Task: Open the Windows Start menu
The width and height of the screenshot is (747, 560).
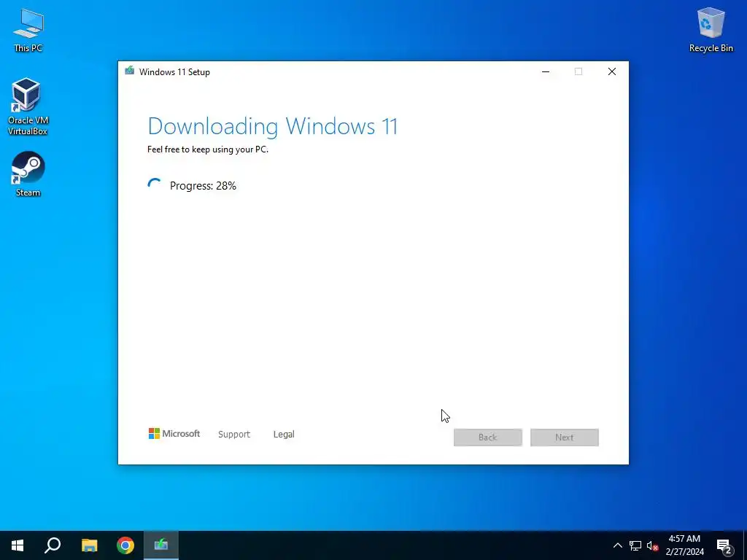Action: 18,545
